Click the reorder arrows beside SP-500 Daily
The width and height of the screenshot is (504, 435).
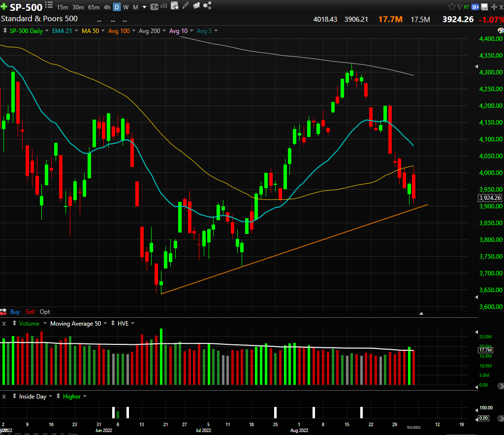coord(5,31)
